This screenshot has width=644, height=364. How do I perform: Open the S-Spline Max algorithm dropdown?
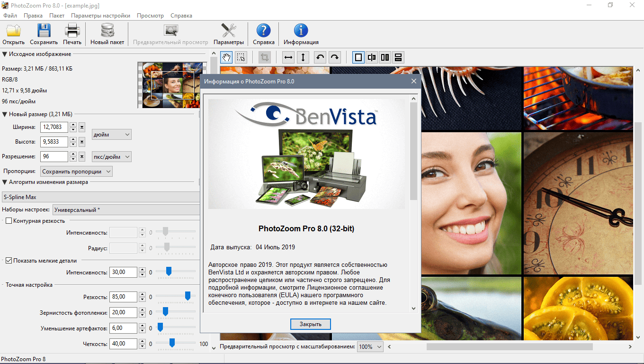point(100,197)
